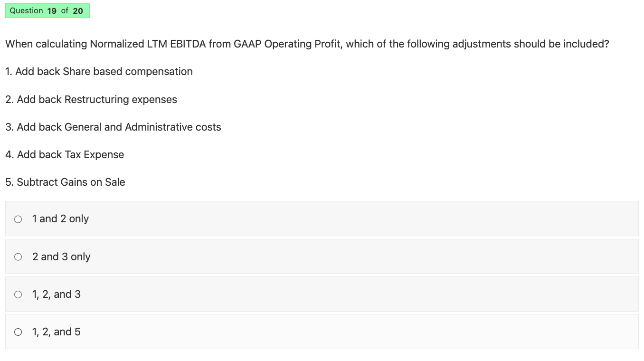Click "Add back Tax Expense" item
The image size is (644, 361).
[x=64, y=154]
